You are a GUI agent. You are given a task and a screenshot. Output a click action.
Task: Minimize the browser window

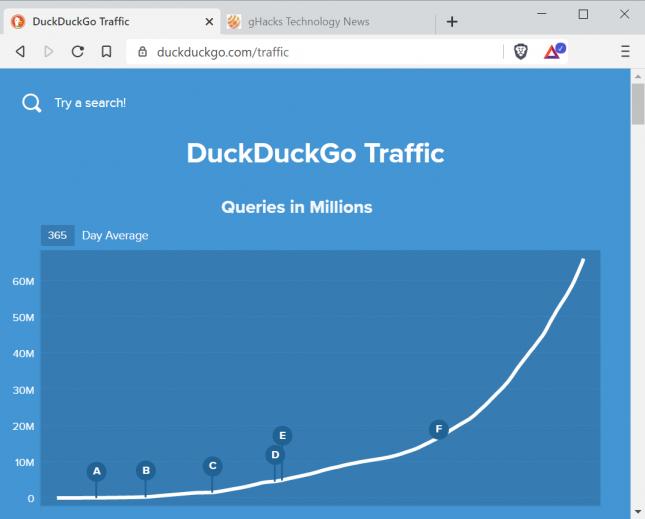click(x=542, y=14)
